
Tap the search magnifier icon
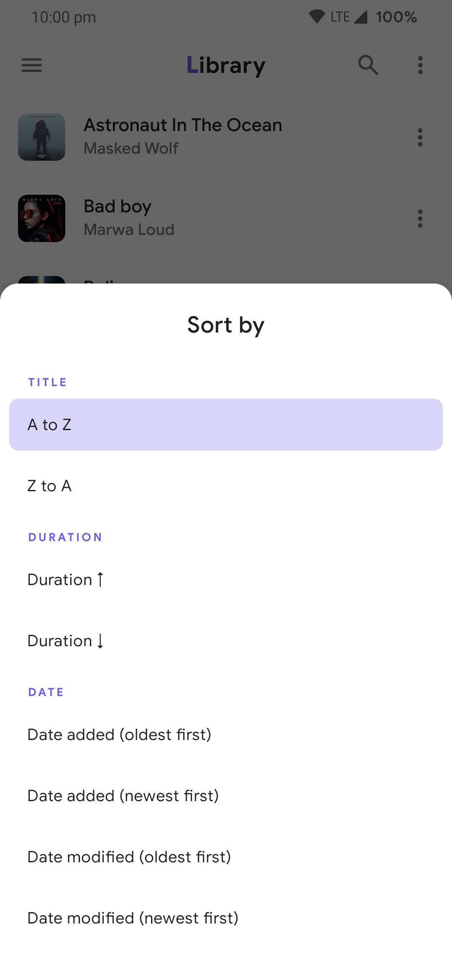368,65
